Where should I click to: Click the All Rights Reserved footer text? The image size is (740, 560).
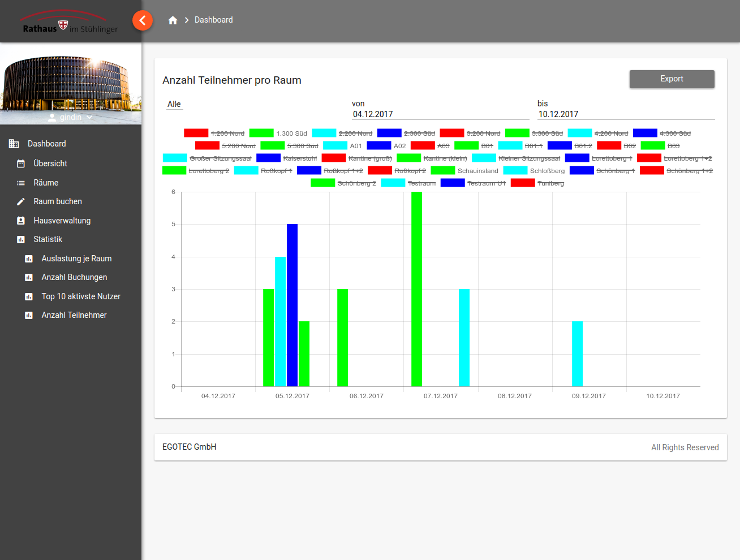[685, 447]
